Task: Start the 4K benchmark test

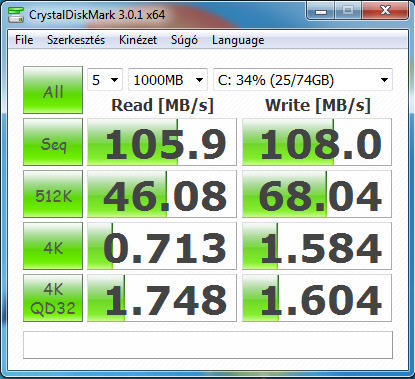Action: (x=53, y=246)
